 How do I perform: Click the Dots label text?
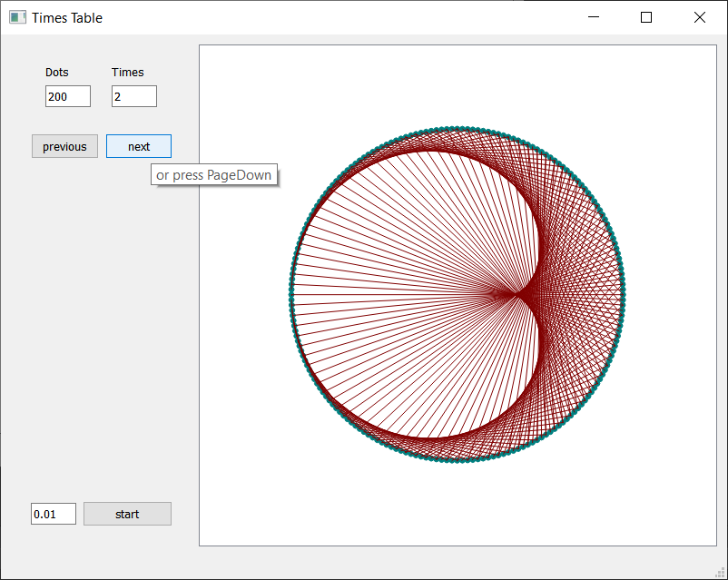[56, 72]
